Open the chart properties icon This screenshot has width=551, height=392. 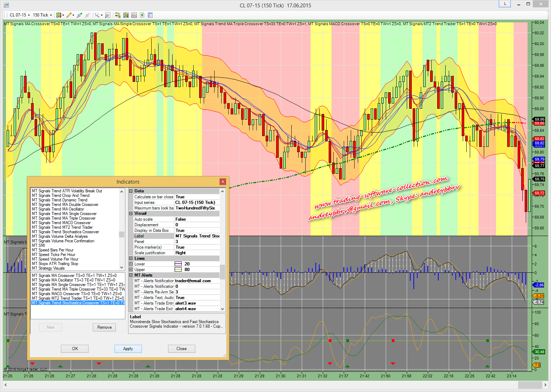point(150,15)
